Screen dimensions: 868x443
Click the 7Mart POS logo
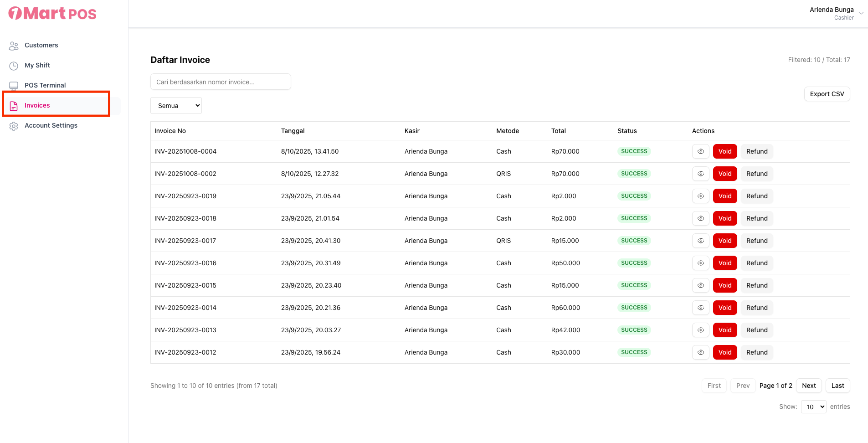(52, 14)
